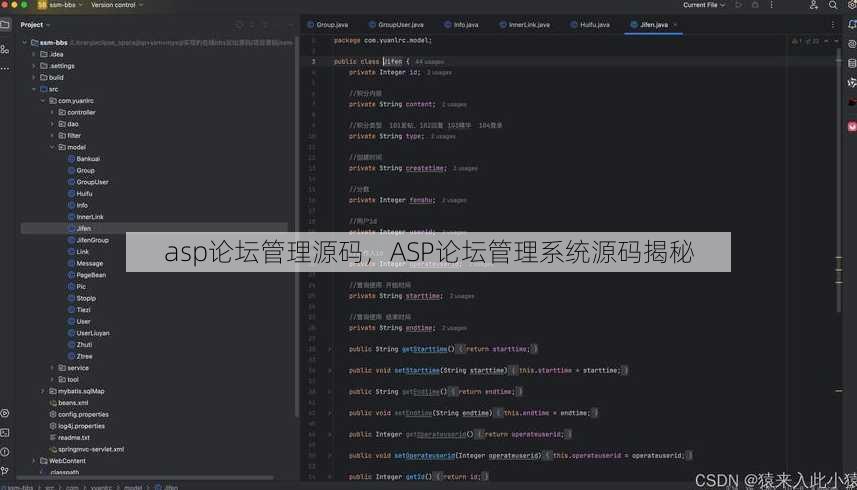Open the Structure tool window icon

pyautogui.click(x=5, y=50)
